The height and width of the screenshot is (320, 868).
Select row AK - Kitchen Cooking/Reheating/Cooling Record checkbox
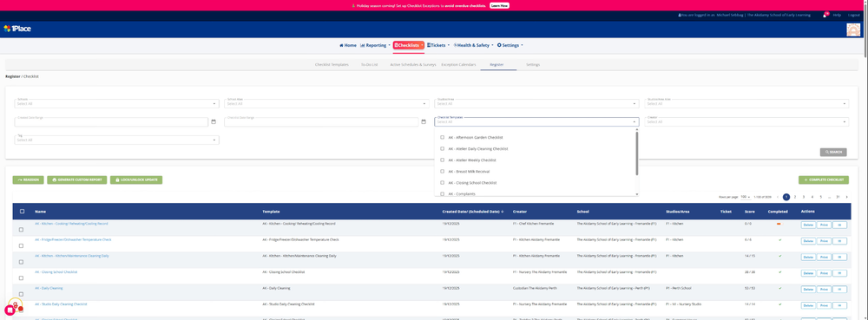[x=21, y=229]
